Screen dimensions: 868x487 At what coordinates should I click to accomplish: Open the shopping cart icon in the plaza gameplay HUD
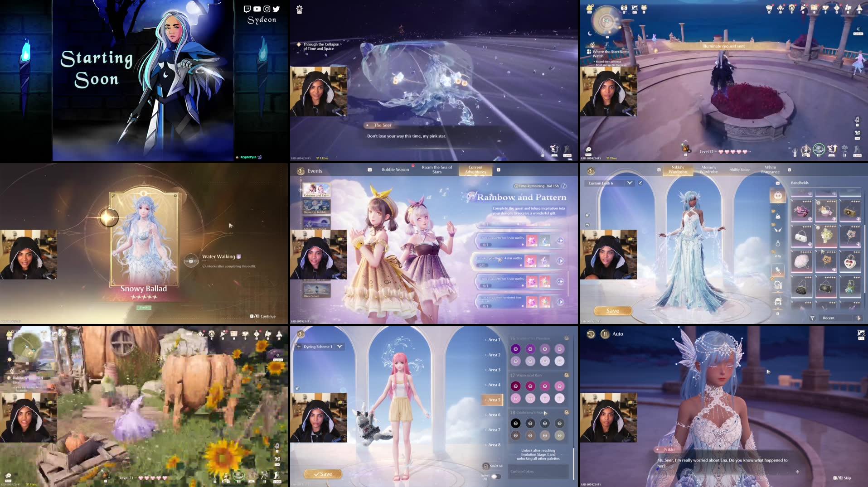pyautogui.click(x=769, y=8)
